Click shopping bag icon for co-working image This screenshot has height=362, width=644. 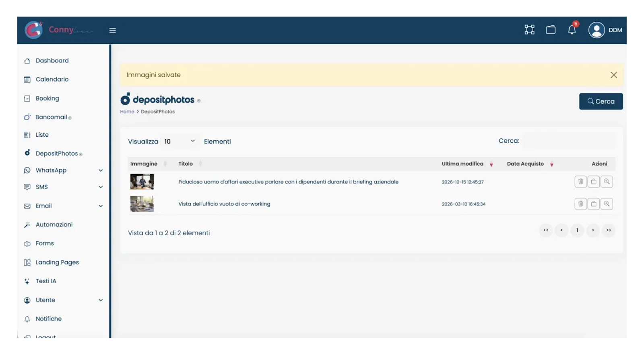tap(594, 204)
